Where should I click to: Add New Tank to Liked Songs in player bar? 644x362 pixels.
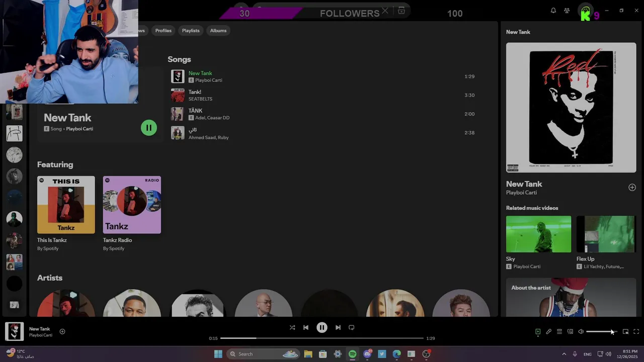point(62,331)
